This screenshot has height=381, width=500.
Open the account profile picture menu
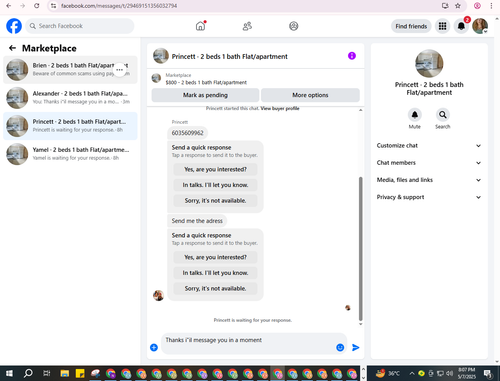[x=480, y=26]
